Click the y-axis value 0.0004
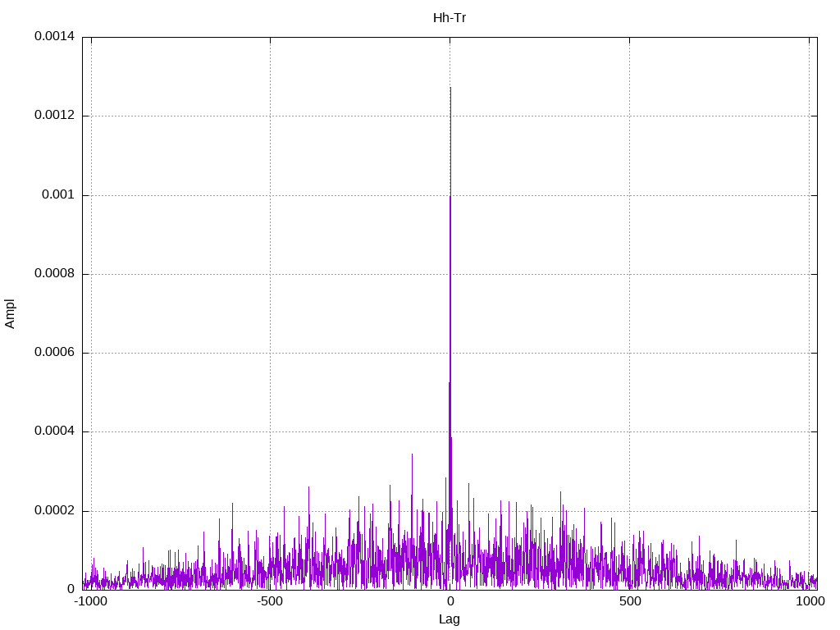The width and height of the screenshot is (840, 630). click(x=55, y=431)
